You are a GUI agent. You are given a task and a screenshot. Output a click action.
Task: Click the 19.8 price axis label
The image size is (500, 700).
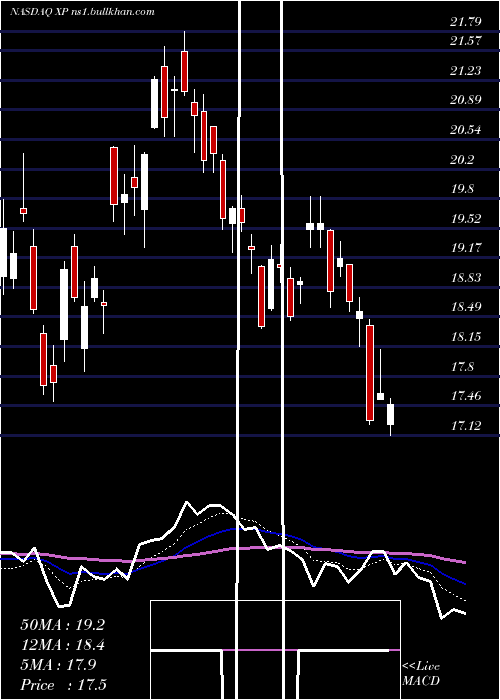462,189
